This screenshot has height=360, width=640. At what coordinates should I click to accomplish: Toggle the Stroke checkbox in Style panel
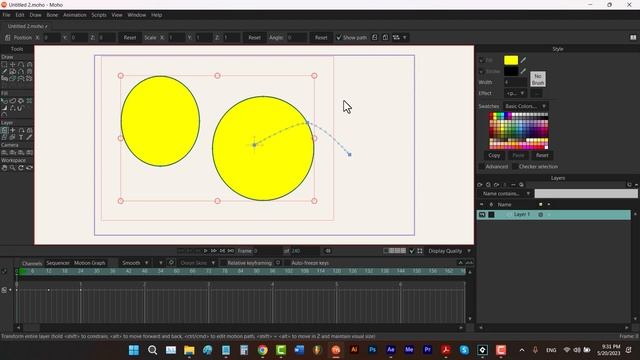coord(482,71)
